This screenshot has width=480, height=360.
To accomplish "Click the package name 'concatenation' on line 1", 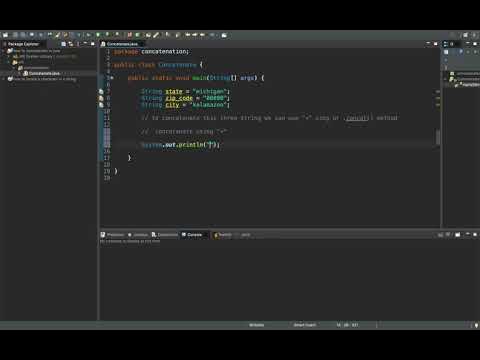I will click(165, 52).
